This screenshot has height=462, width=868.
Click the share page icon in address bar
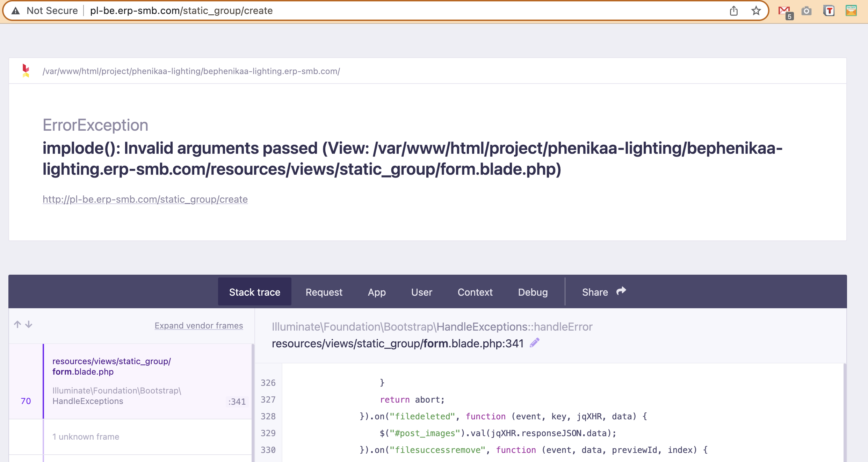[x=733, y=11]
